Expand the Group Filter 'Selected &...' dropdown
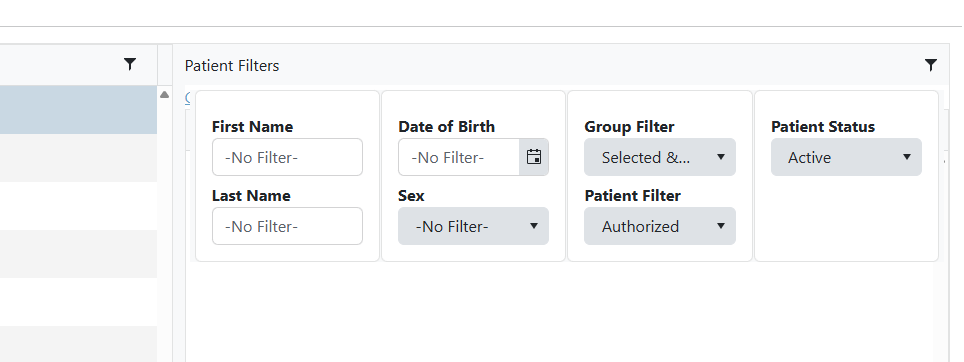 click(x=660, y=157)
